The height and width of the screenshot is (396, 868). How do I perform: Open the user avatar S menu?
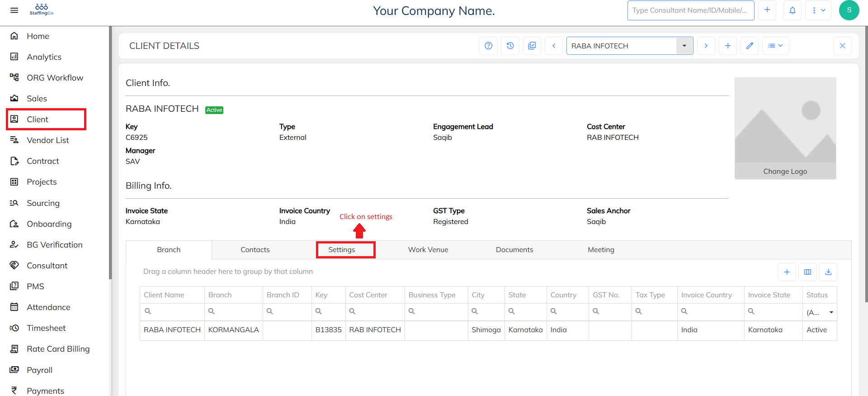point(849,10)
